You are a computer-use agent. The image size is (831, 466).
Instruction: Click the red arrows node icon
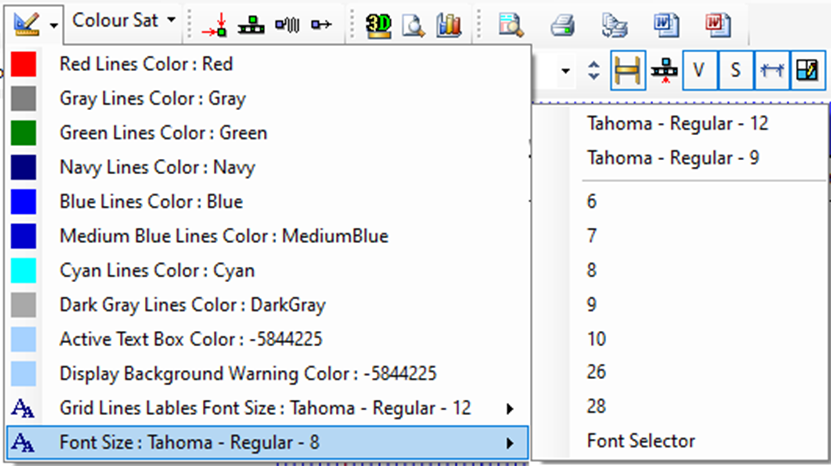(215, 24)
